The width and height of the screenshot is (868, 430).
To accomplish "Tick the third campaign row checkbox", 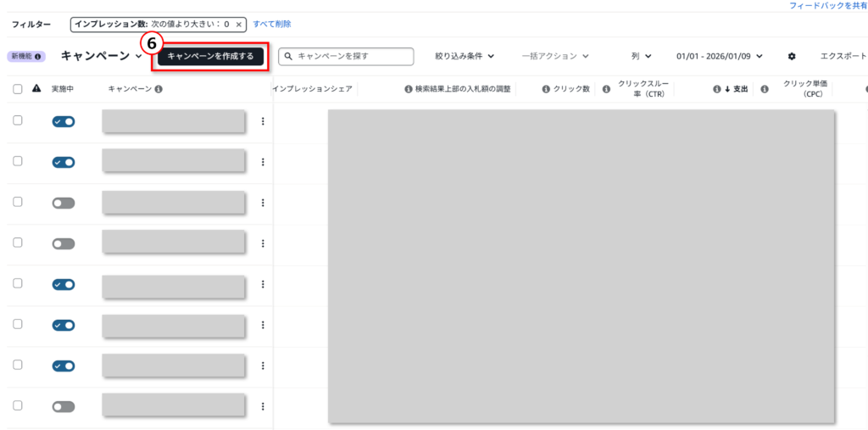I will (x=18, y=202).
